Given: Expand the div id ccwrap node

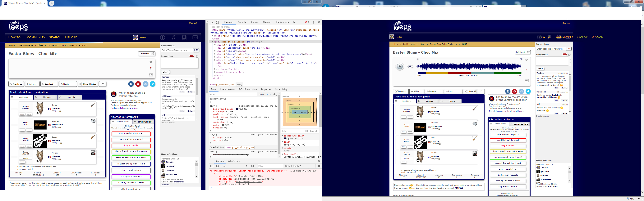Looking at the screenshot, I should (215, 51).
